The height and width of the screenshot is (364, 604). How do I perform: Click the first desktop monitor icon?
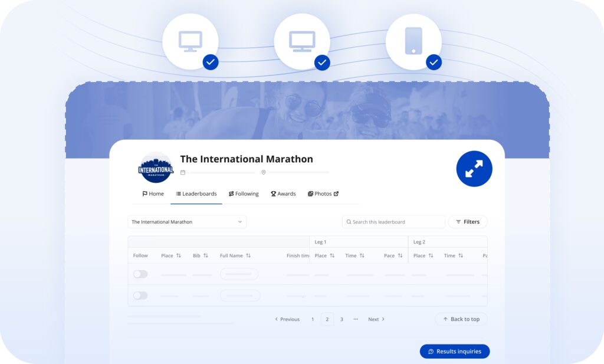pos(190,41)
